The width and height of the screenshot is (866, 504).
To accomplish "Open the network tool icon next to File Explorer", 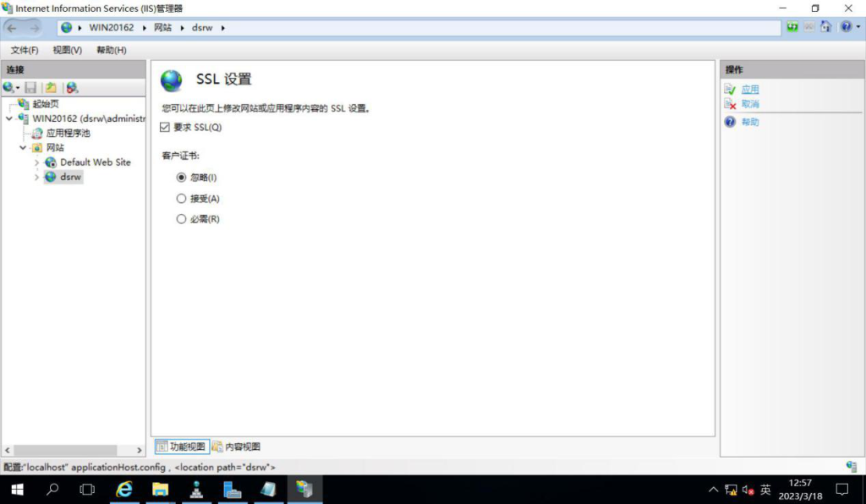I will pos(196,490).
